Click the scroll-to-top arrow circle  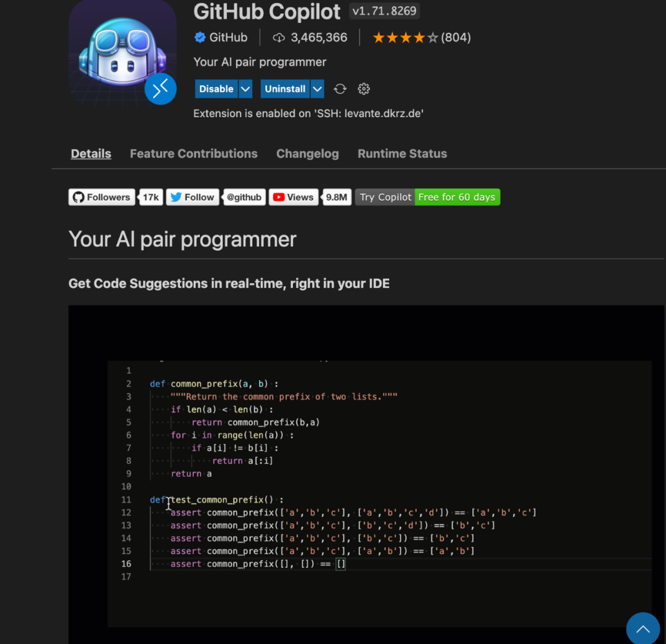[x=643, y=629]
